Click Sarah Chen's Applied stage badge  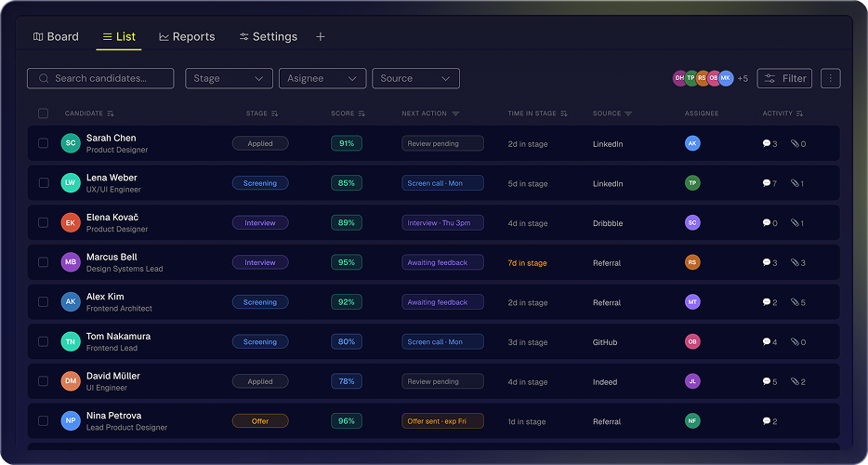(x=260, y=143)
